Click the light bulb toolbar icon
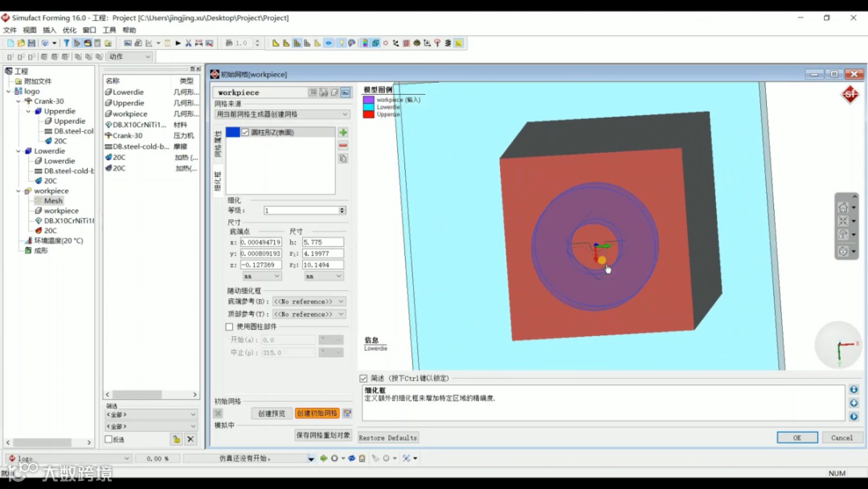This screenshot has width=868, height=489. [x=341, y=43]
